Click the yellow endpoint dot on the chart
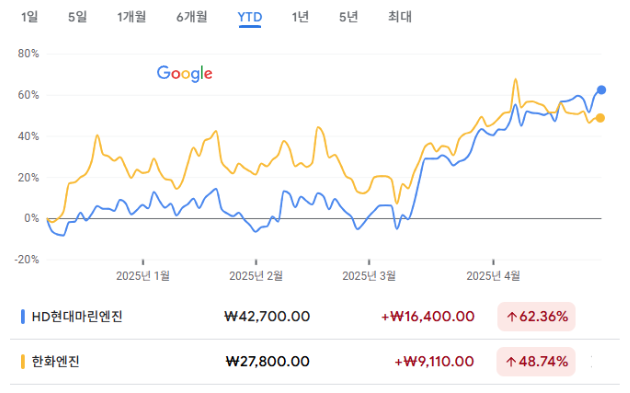The height and width of the screenshot is (393, 630). pos(600,118)
